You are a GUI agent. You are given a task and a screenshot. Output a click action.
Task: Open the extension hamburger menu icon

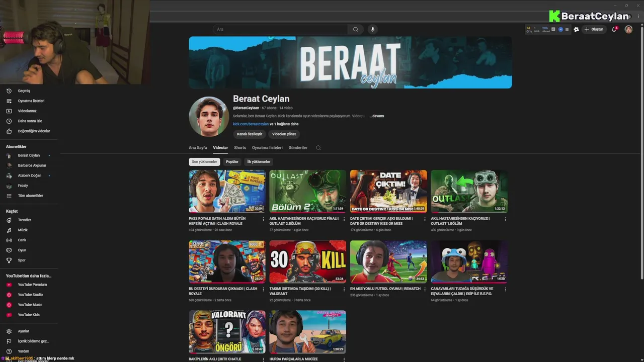[x=567, y=29]
